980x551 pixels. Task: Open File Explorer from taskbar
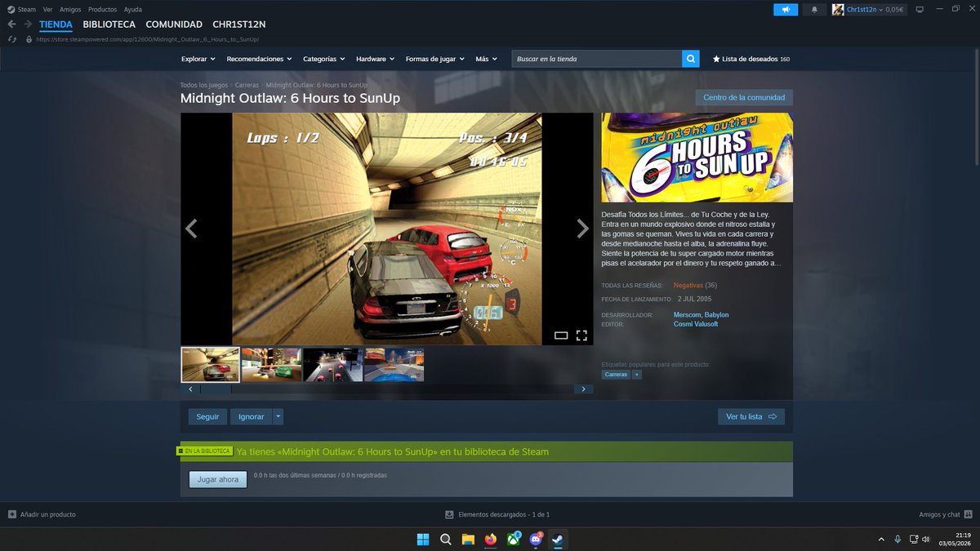click(468, 539)
